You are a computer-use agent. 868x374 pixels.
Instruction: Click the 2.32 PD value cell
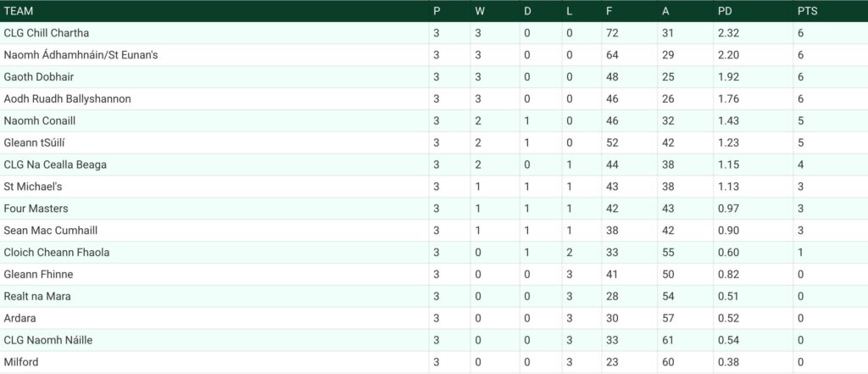[x=728, y=33]
